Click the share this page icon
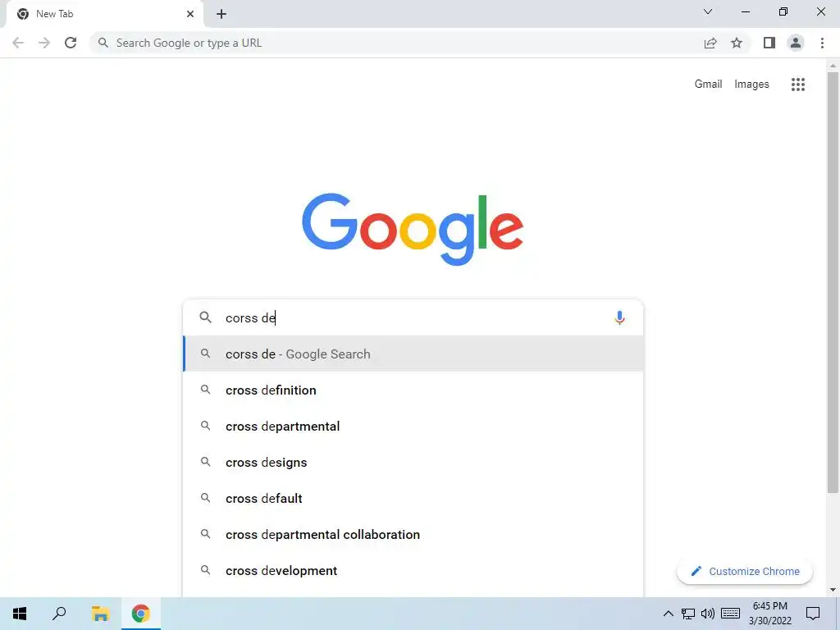 [x=710, y=43]
